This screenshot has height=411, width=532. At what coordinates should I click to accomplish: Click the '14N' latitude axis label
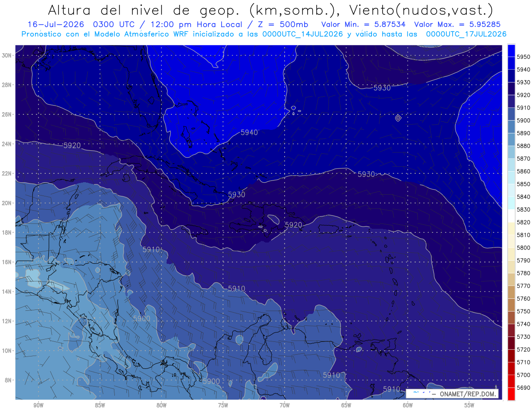pos(8,292)
